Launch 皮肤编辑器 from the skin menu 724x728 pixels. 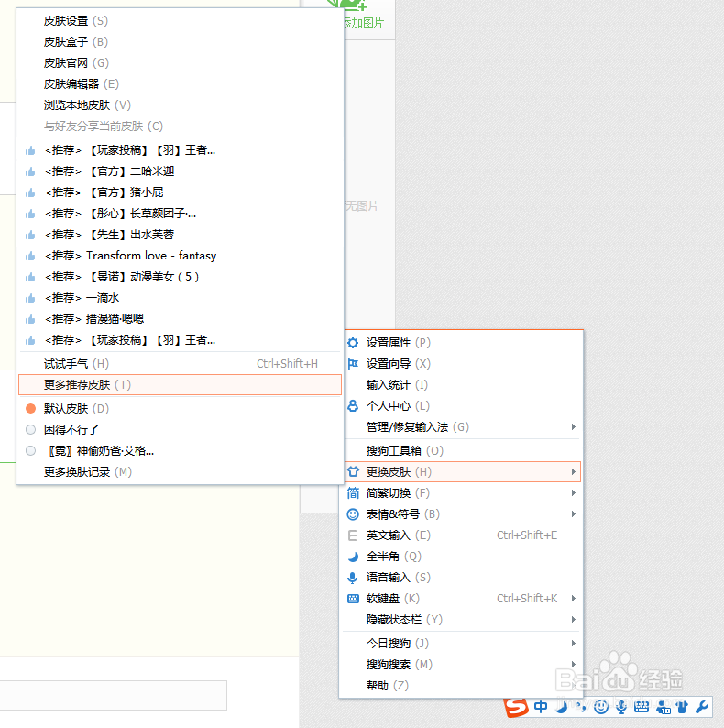[180, 84]
